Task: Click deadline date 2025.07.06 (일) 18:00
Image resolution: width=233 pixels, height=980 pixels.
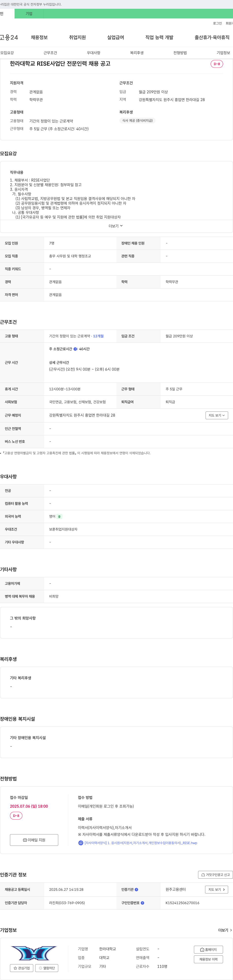Action: pos(29,806)
